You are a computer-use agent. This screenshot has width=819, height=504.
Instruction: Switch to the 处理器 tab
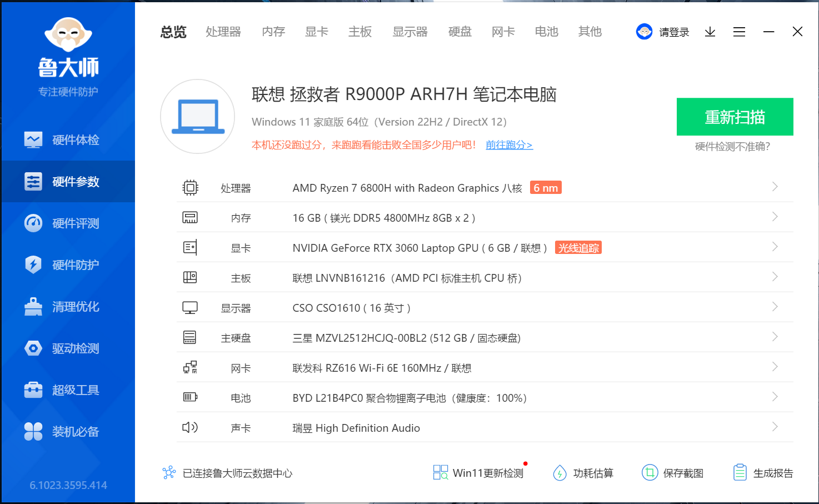click(x=223, y=32)
